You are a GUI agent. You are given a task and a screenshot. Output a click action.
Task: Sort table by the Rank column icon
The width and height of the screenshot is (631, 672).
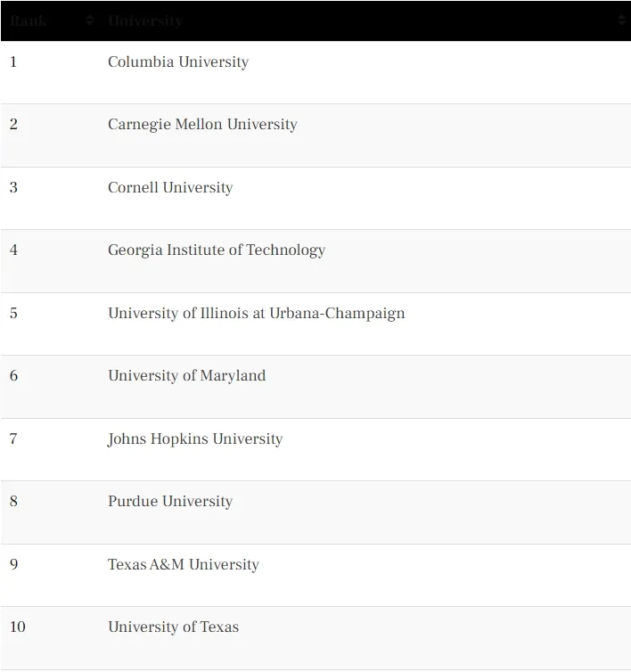tap(90, 20)
